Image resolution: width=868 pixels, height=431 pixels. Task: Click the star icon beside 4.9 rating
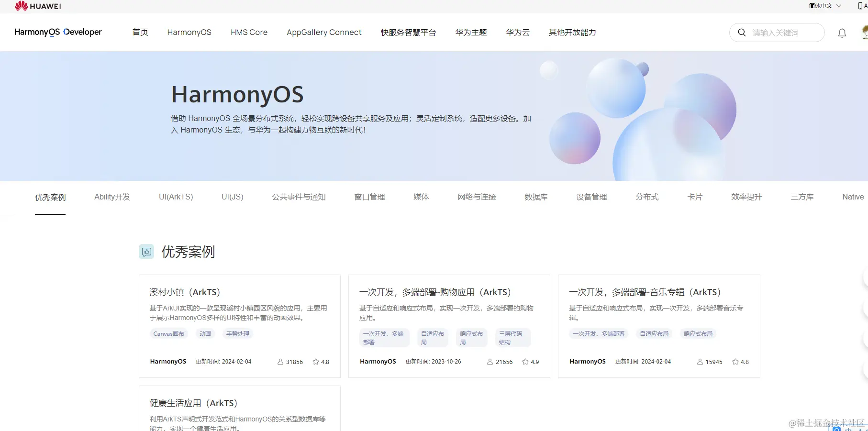click(x=525, y=362)
